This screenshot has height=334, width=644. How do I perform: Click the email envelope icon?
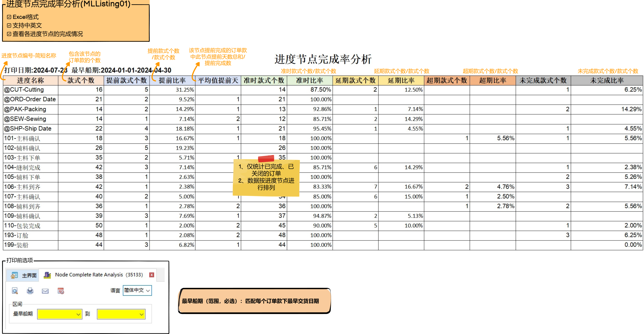pos(45,291)
